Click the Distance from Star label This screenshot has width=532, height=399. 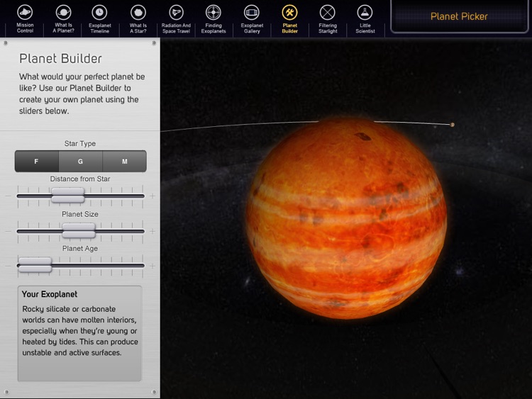pyautogui.click(x=80, y=179)
